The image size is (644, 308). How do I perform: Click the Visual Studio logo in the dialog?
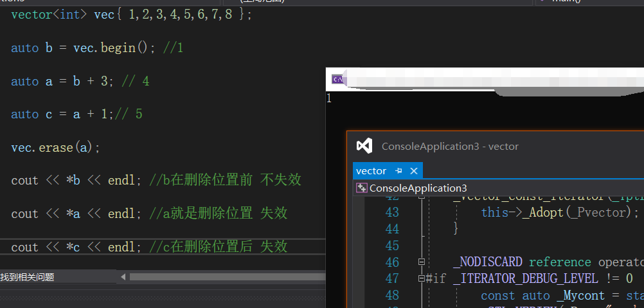(x=364, y=146)
